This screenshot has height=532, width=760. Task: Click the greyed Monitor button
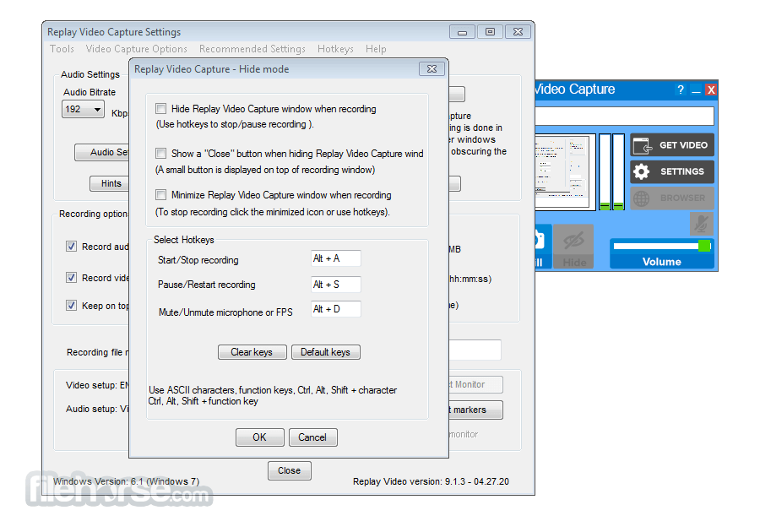point(475,385)
